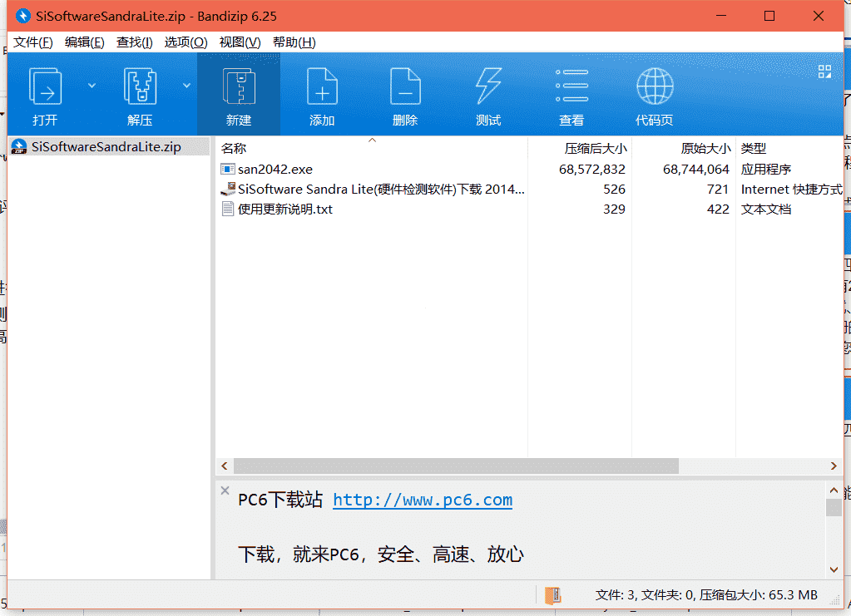Click the zip icon beside SiSoftwareSandraLite.zip tree item
Screen dimensions: 851x616
[19, 146]
